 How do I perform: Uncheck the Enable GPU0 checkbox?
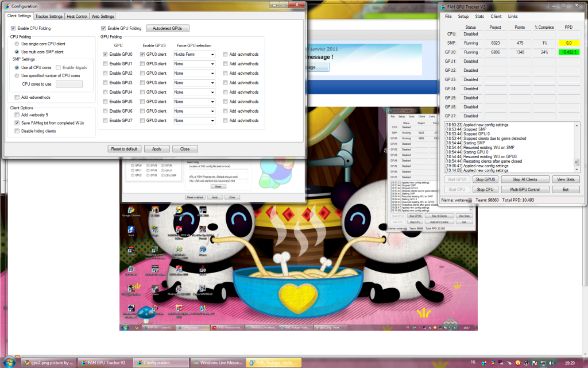[105, 54]
